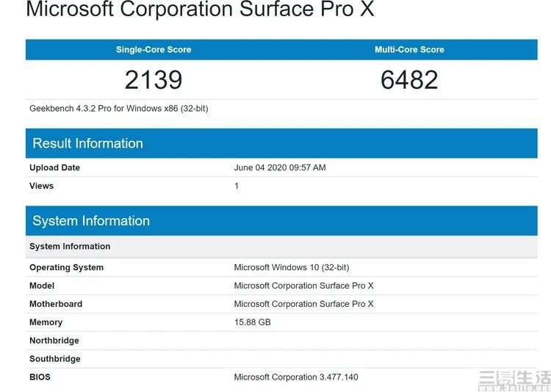Select the Multi-Core Score column header
551x392 pixels.
(409, 50)
